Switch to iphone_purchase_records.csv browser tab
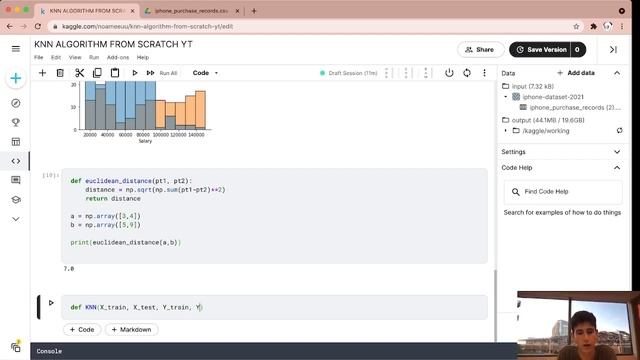This screenshot has width=640, height=360. (x=191, y=11)
